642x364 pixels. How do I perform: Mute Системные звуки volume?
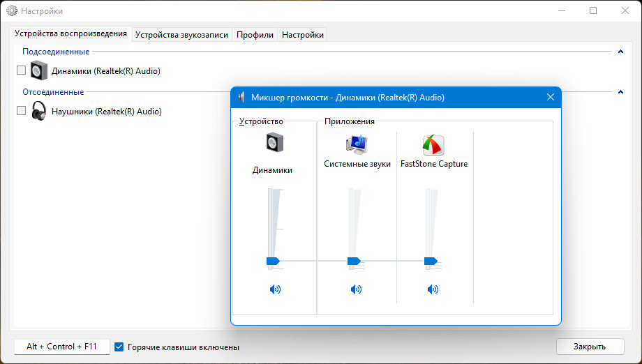(x=356, y=289)
